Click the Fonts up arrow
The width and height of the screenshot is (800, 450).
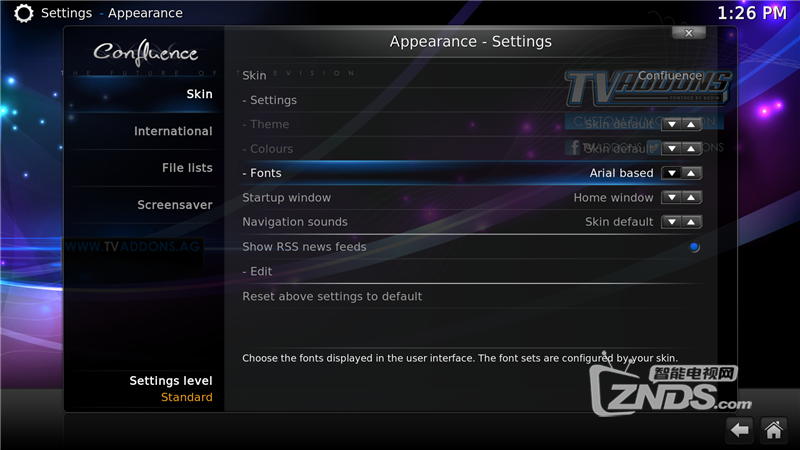691,173
